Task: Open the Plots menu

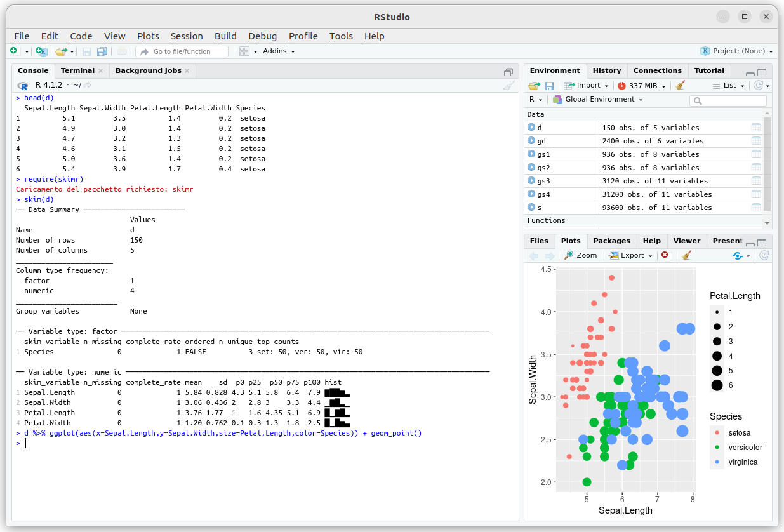Action: (148, 36)
